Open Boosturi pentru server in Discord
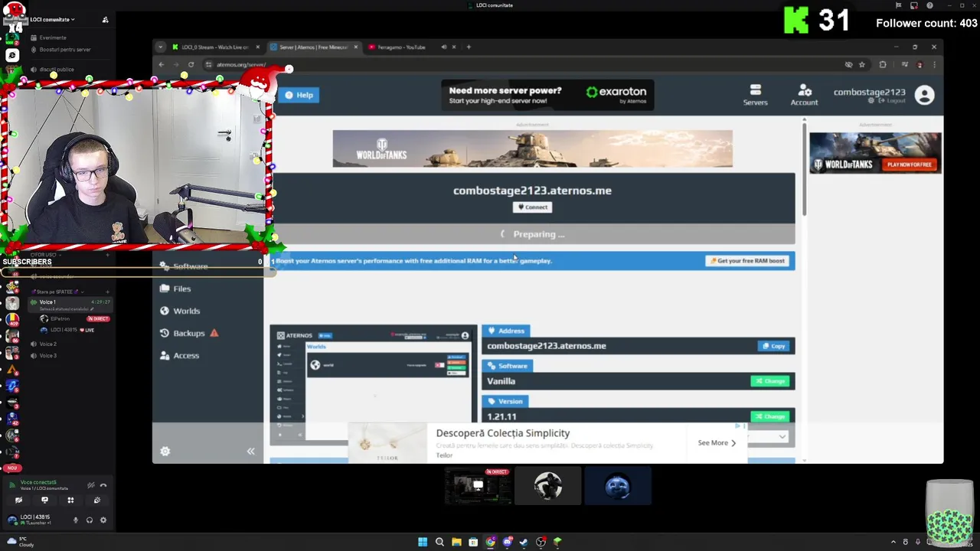Viewport: 980px width, 551px height. coord(61,50)
